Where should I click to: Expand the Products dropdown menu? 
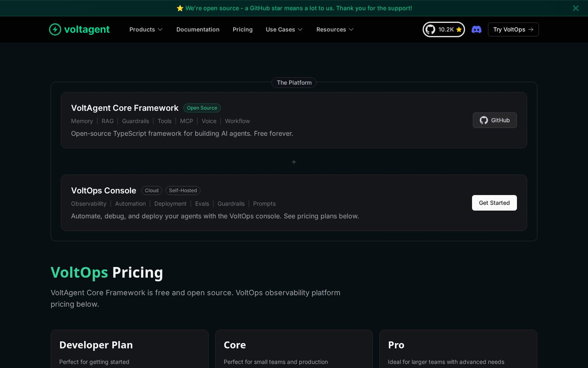pos(146,29)
